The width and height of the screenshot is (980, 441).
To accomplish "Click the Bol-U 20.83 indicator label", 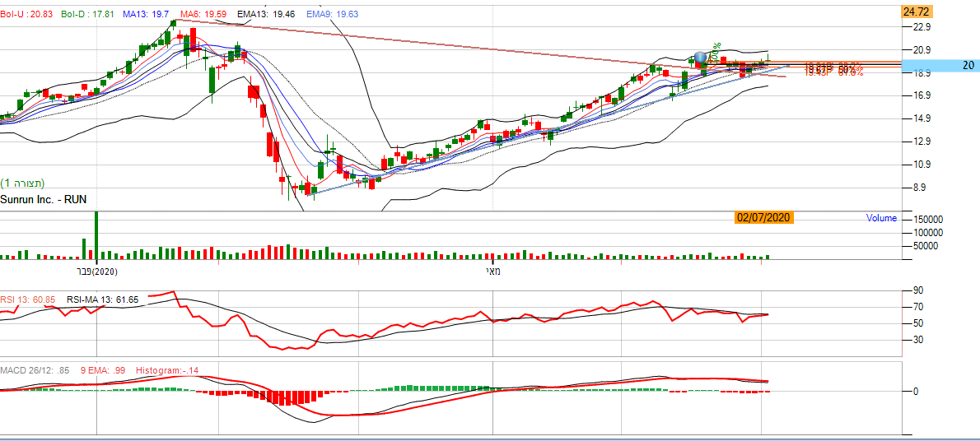I will 26,13.
